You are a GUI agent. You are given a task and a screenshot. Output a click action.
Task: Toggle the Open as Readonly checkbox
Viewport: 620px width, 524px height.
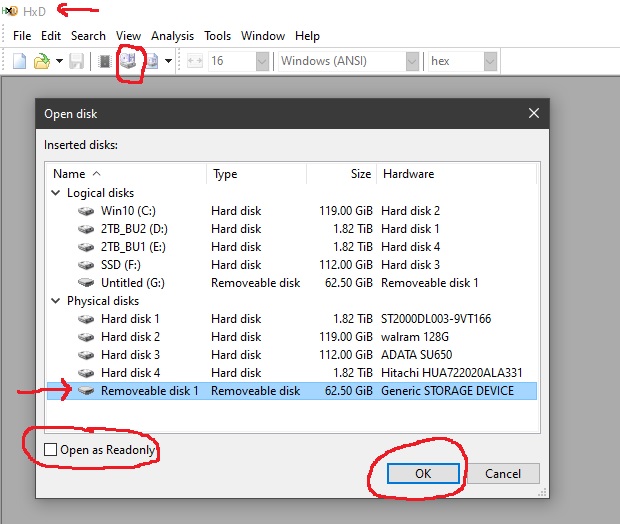coord(50,450)
